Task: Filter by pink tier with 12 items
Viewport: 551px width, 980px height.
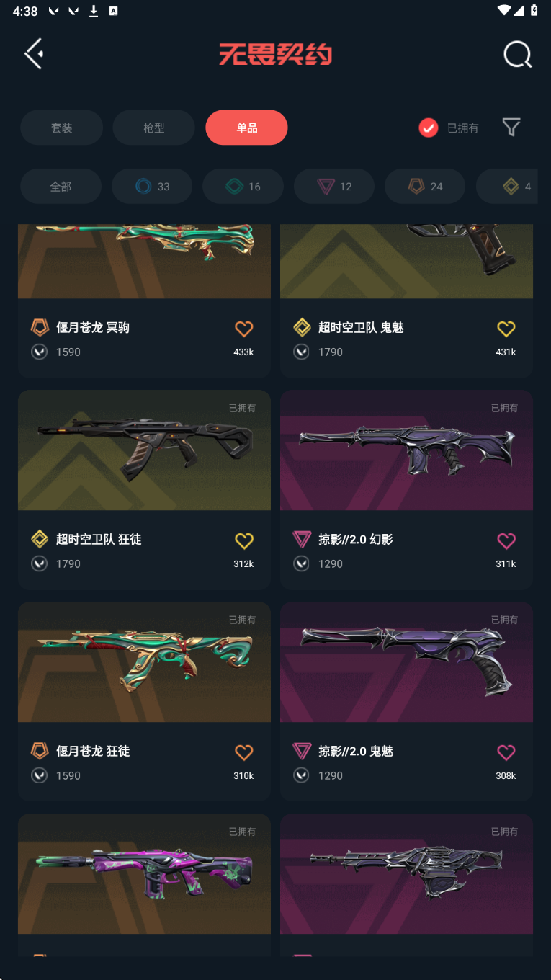Action: (334, 187)
